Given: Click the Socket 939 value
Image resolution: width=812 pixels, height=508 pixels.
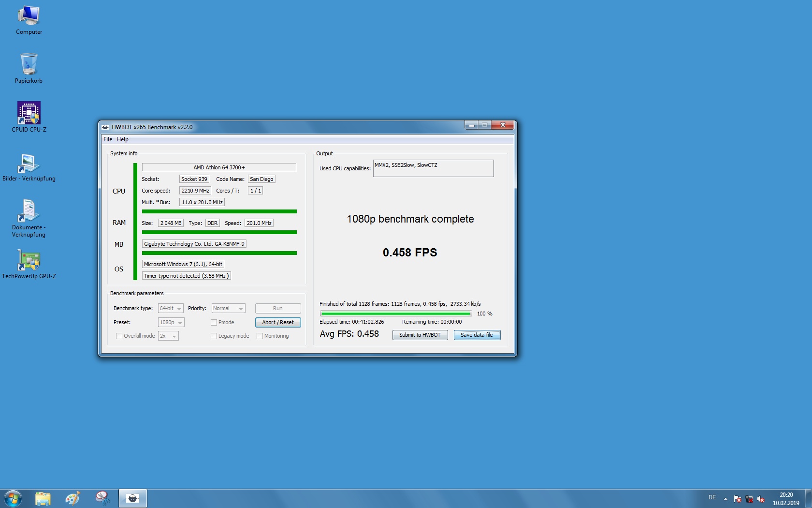Looking at the screenshot, I should (194, 179).
